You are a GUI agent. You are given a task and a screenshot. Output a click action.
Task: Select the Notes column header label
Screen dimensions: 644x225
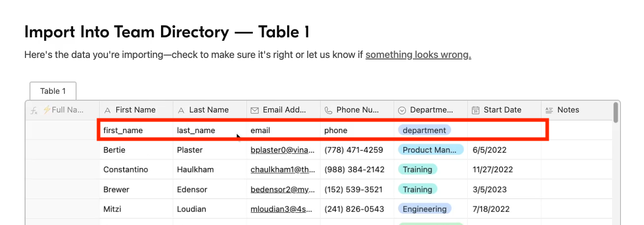tap(568, 110)
